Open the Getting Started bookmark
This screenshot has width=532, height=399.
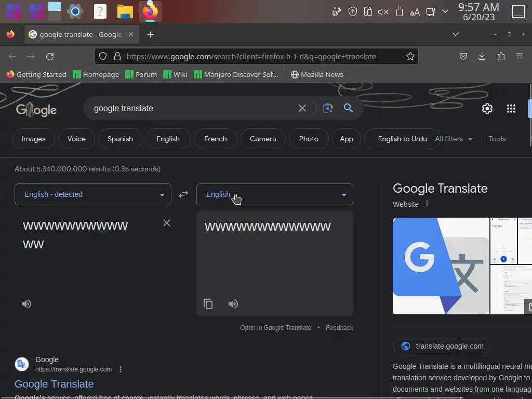[x=36, y=74]
